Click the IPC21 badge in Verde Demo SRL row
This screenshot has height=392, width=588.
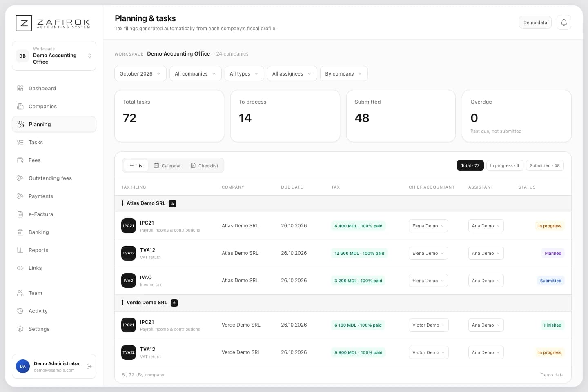pyautogui.click(x=129, y=325)
